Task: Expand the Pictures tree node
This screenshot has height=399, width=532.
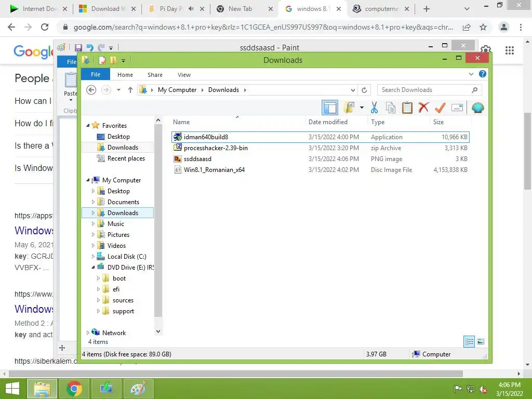Action: 93,235
